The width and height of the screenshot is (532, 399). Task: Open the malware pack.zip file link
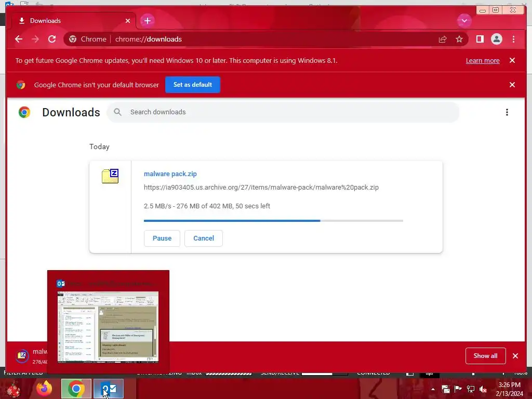[x=170, y=174]
